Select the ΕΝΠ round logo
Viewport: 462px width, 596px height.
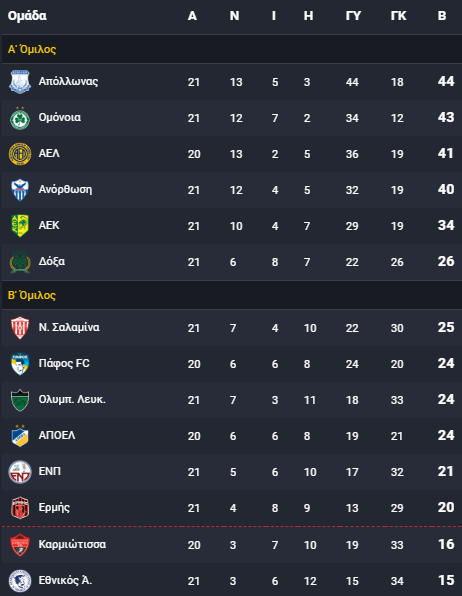tap(20, 472)
